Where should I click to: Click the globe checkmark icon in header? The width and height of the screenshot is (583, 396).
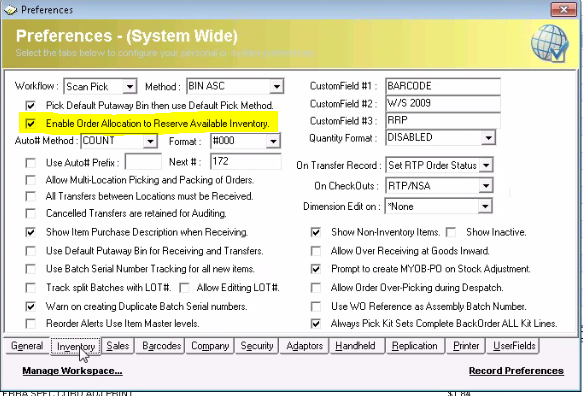550,43
